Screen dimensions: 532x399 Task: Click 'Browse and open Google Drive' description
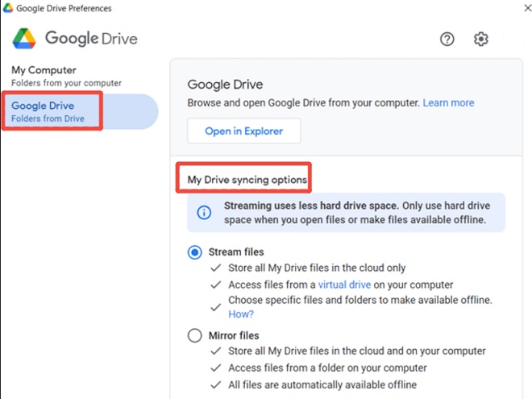[x=304, y=103]
